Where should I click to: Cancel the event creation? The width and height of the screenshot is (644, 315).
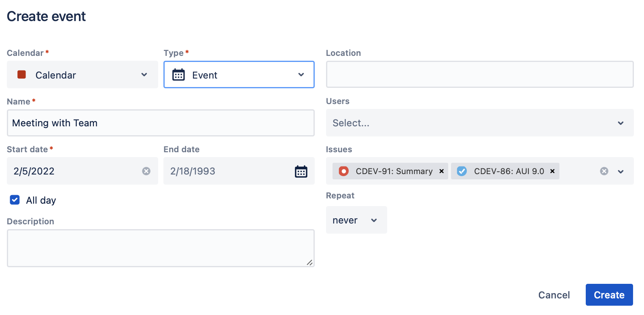pyautogui.click(x=554, y=295)
